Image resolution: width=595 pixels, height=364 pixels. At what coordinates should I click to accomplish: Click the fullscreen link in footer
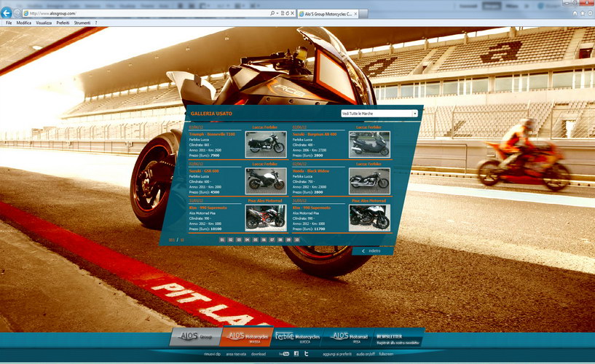[x=386, y=354]
